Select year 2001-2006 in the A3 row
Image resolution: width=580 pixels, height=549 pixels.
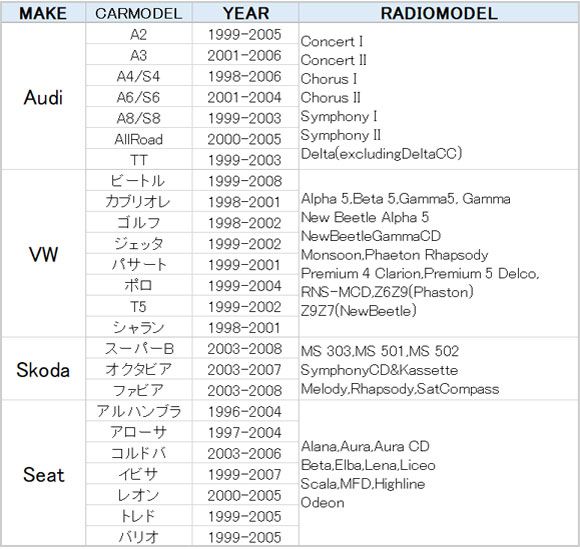[x=246, y=55]
